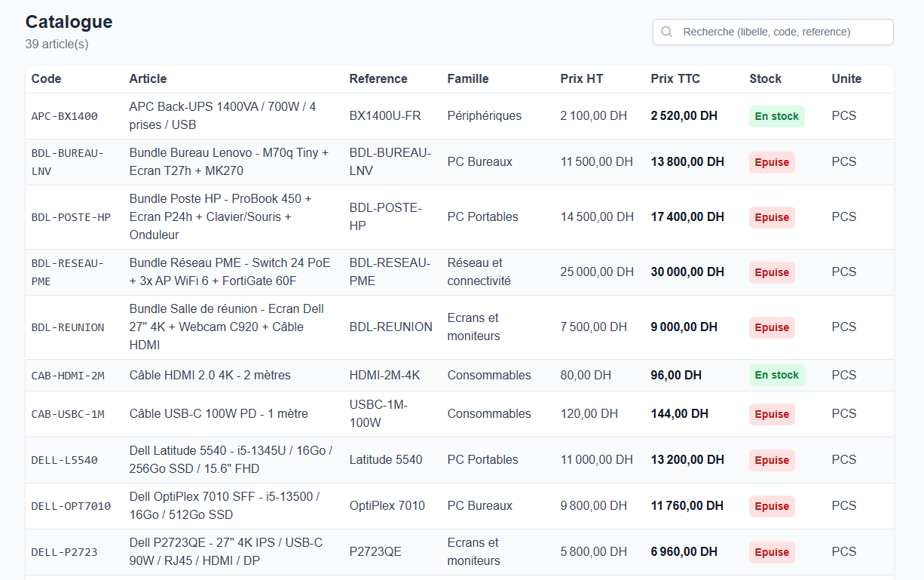The image size is (924, 580).
Task: Click Bundle Poste HP article name
Action: [x=221, y=216]
